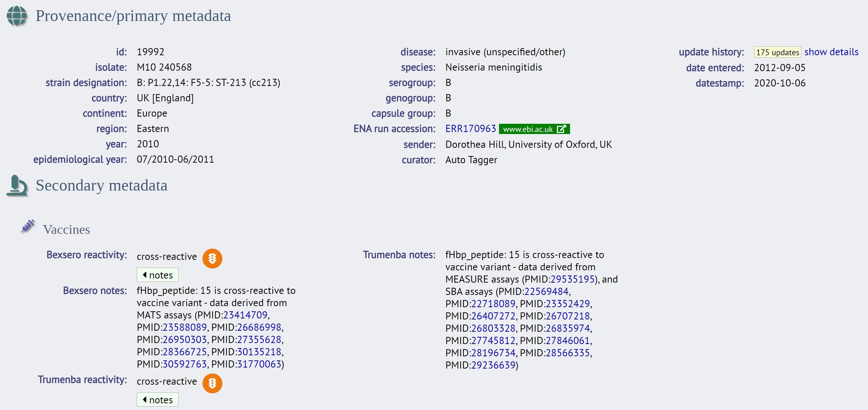
Task: Click the microscope icon beside Secondary metadata
Action: pos(17,185)
